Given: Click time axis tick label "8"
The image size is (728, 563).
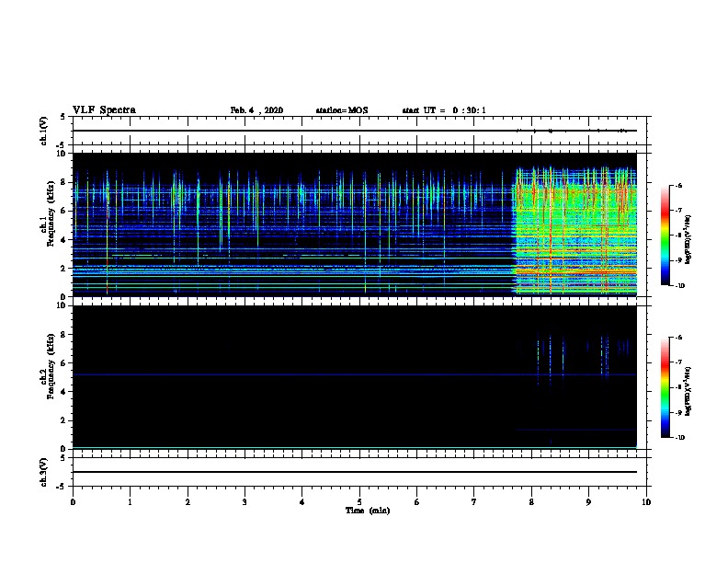Looking at the screenshot, I should 531,501.
